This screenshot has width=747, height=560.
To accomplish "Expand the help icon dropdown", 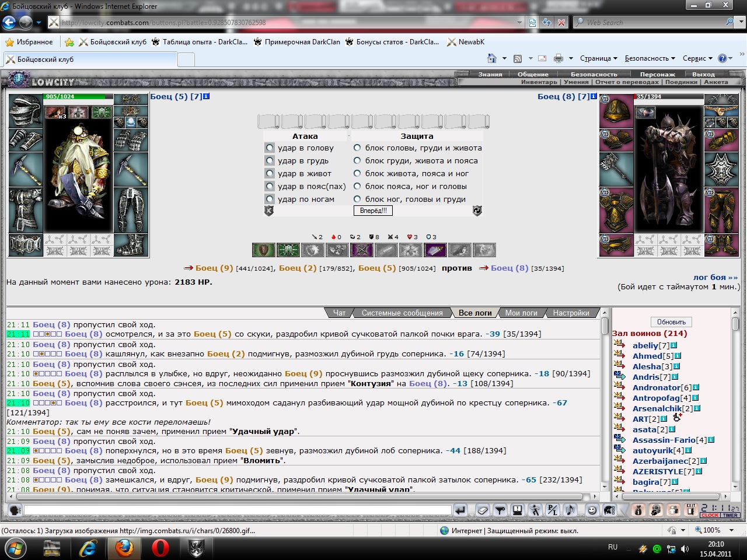I will coord(731,58).
